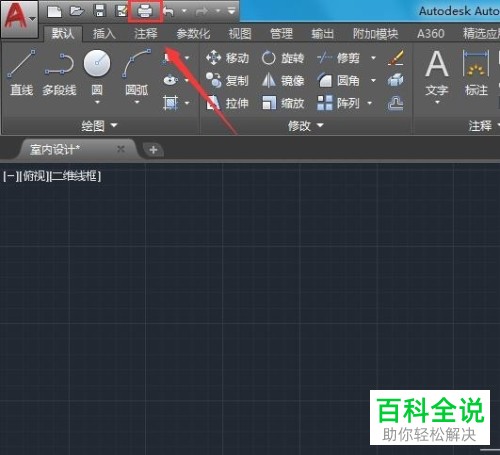The image size is (500, 455).
Task: Pick the hatch tool in draw panel
Action: (171, 103)
